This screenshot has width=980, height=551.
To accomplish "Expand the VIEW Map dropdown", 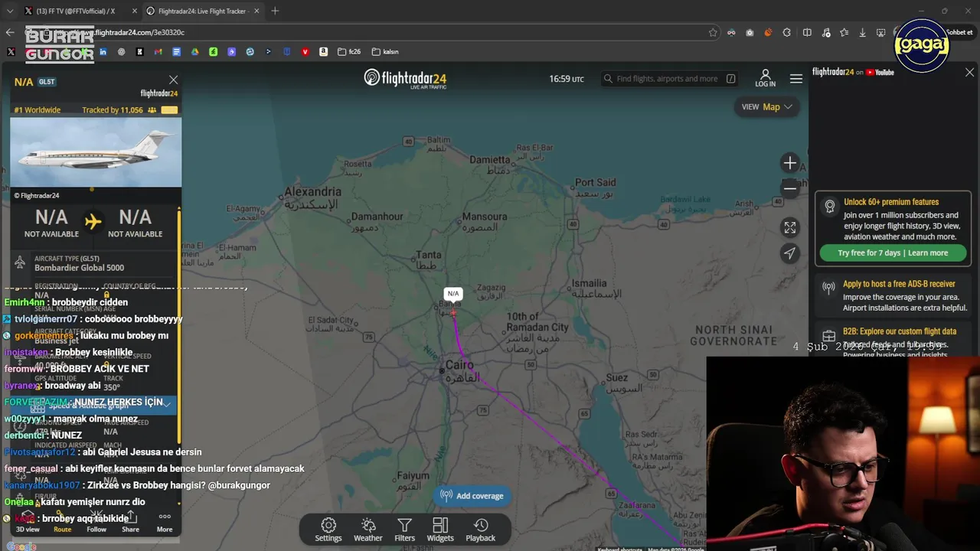I will 766,107.
